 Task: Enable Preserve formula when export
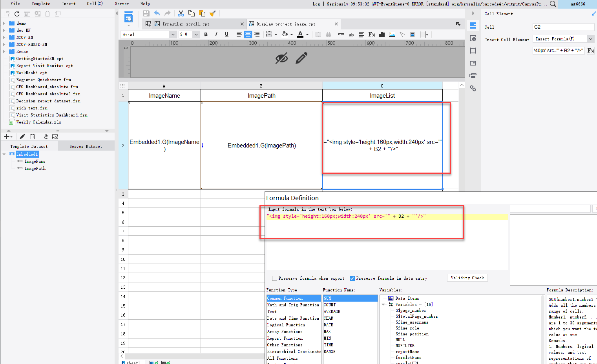coord(274,278)
